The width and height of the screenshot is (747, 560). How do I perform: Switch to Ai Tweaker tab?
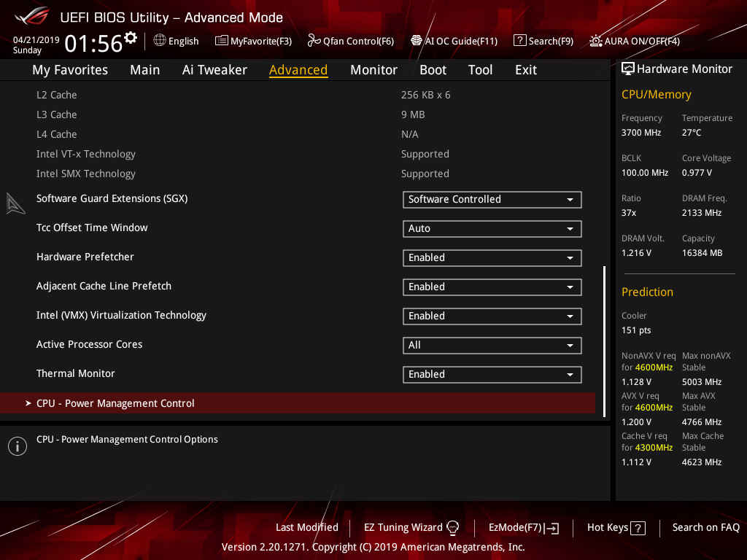tap(214, 70)
